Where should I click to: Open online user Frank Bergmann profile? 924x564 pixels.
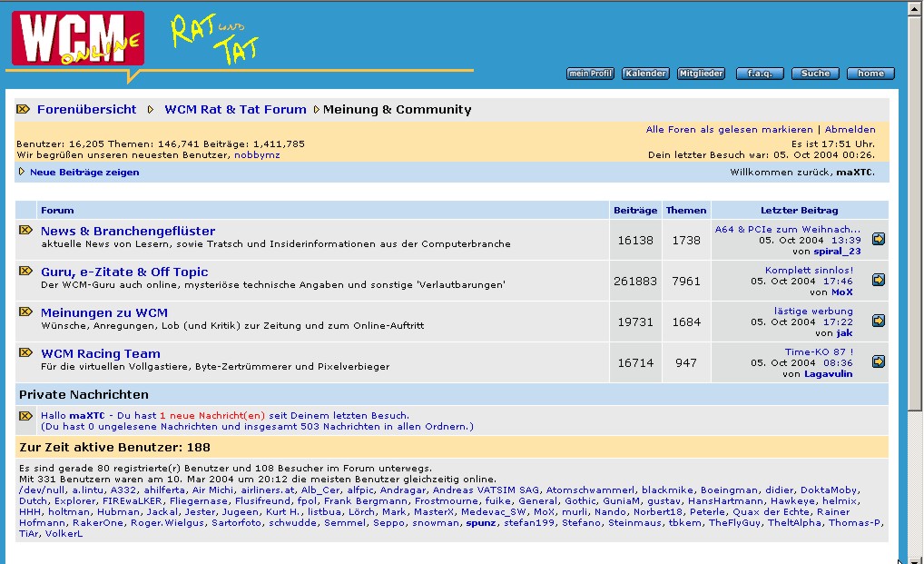pyautogui.click(x=366, y=501)
